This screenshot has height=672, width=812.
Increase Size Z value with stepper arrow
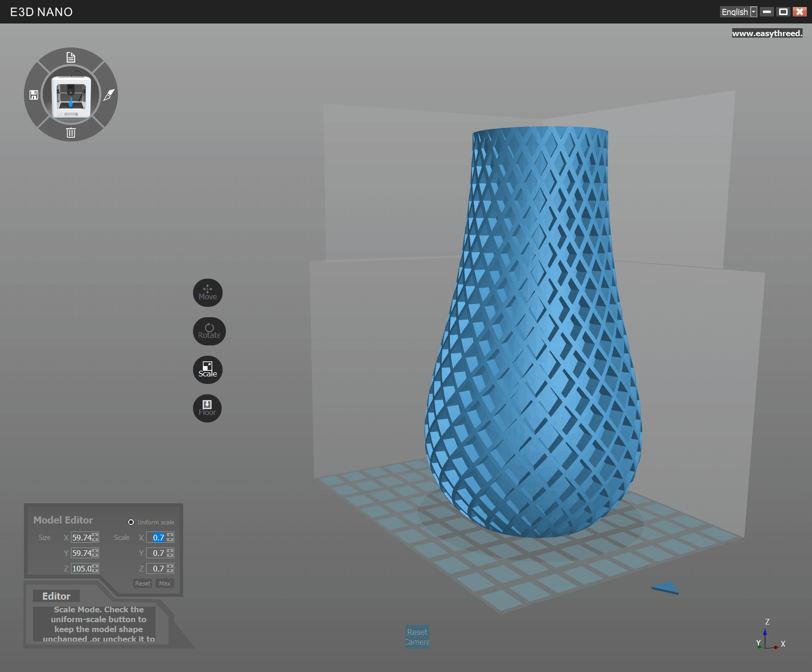click(x=95, y=566)
